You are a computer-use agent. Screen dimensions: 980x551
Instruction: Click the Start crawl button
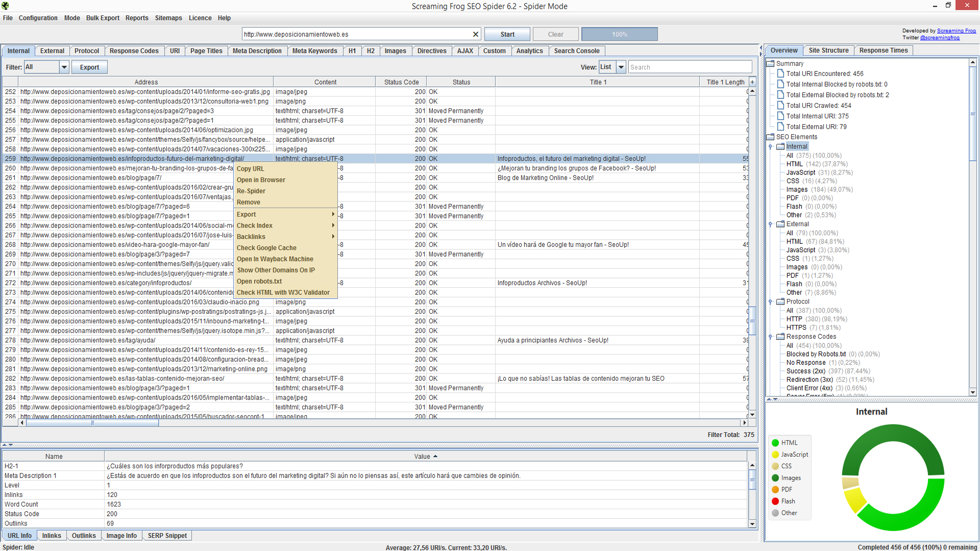[507, 34]
